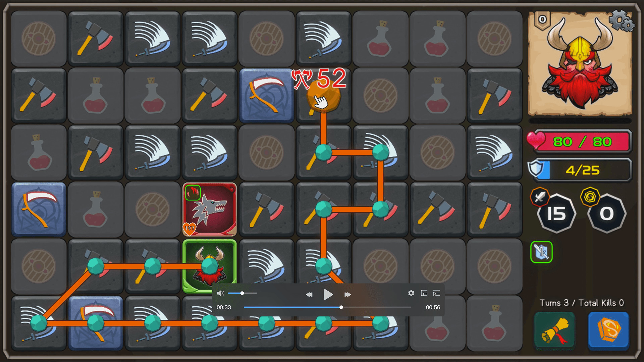Click the broken shield status icon
Image resolution: width=644 pixels, height=362 pixels.
tap(541, 252)
